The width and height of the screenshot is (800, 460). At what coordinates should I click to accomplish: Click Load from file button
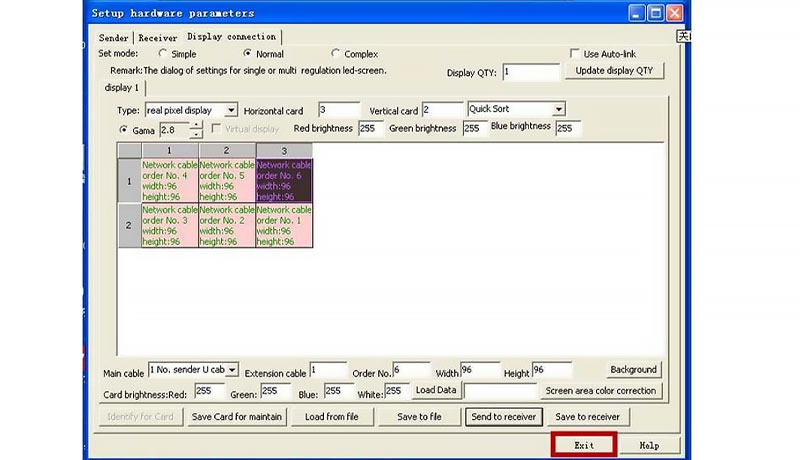click(x=332, y=417)
